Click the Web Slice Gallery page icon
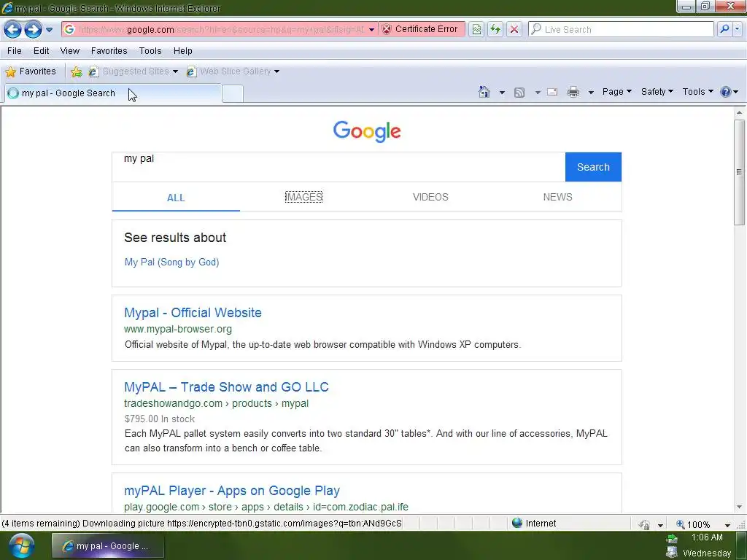This screenshot has width=747, height=560. tap(191, 72)
